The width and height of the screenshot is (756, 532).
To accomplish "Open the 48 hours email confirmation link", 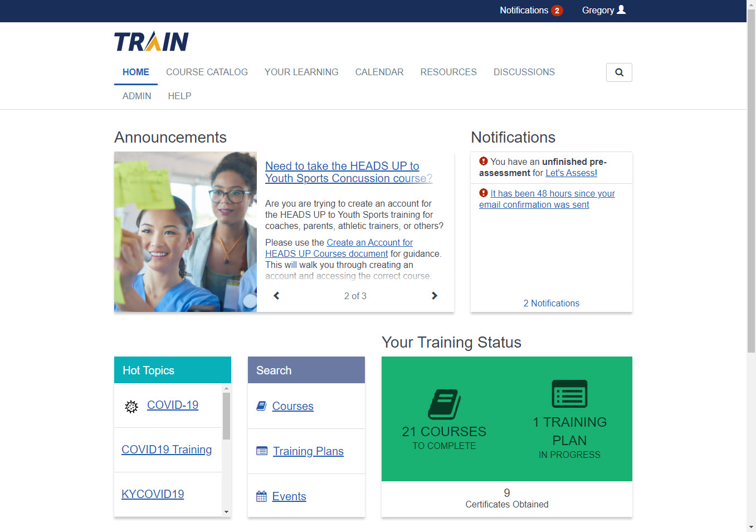I will click(x=547, y=199).
